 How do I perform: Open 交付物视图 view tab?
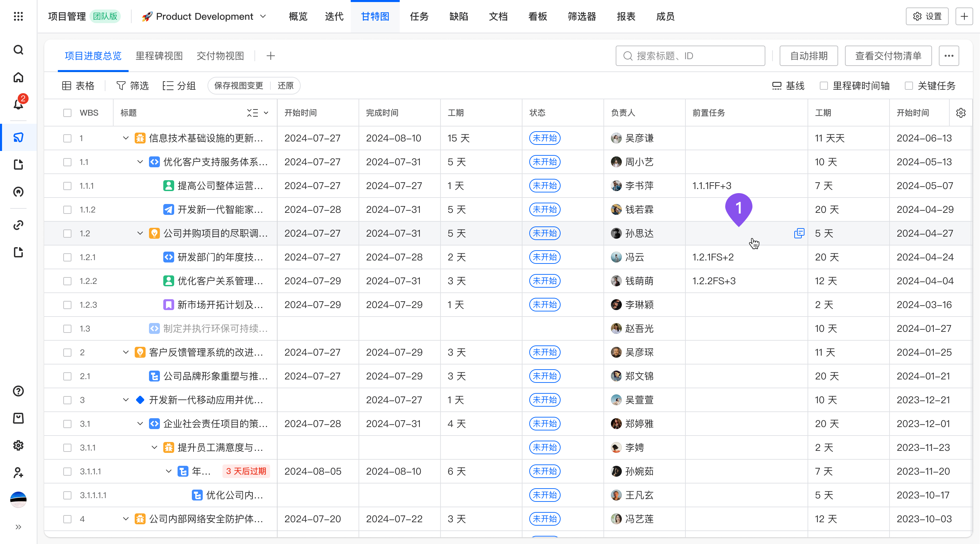point(220,56)
